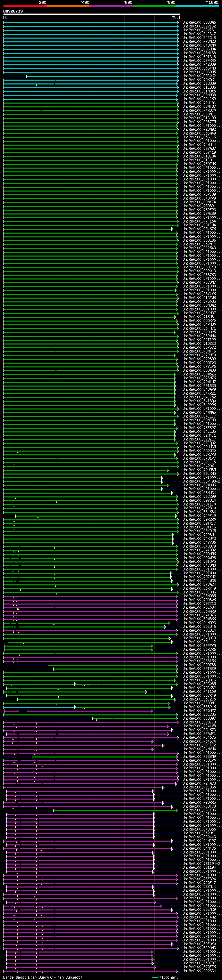Open hit UniRef100_Q4RFL9
Viewport: 222px width, 980px height.
[199, 516]
